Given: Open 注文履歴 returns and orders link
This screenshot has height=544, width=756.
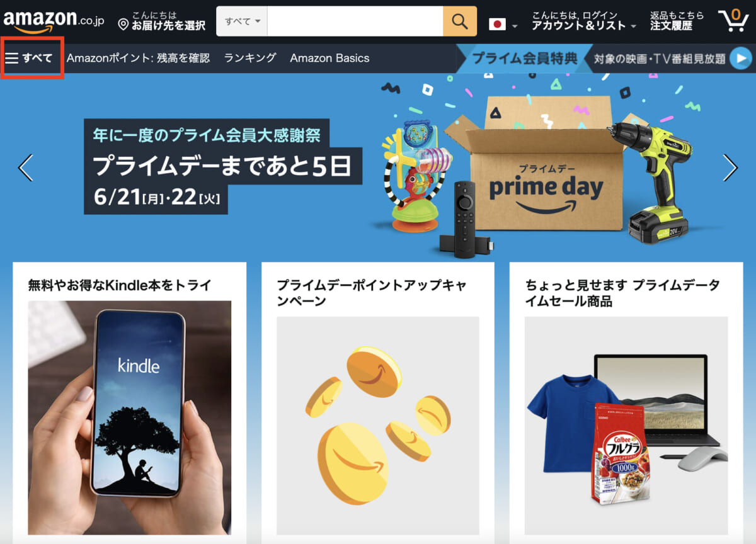Looking at the screenshot, I should pyautogui.click(x=677, y=21).
